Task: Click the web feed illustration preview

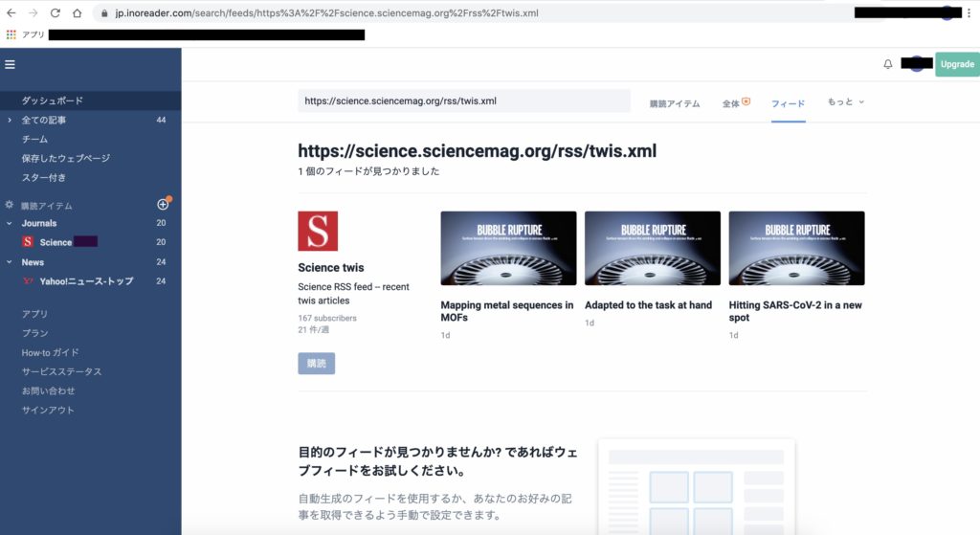Action: pos(697,487)
